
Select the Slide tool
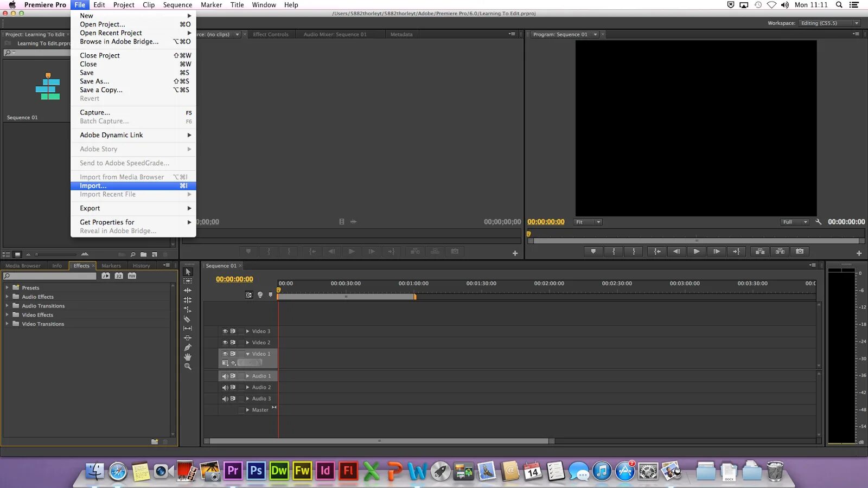click(188, 338)
